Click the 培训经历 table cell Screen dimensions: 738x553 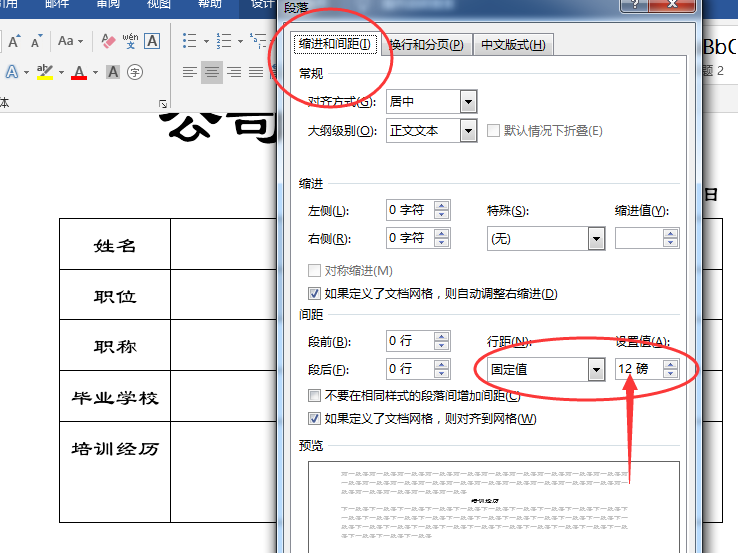pos(115,472)
